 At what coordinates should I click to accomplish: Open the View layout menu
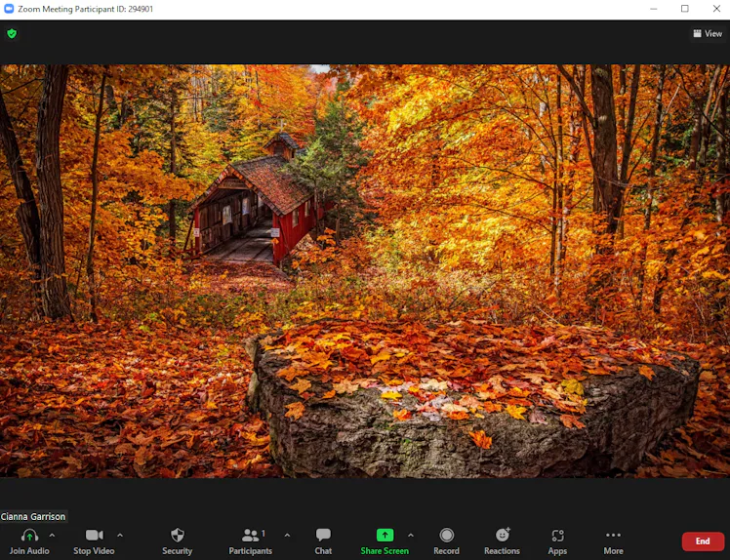point(708,33)
